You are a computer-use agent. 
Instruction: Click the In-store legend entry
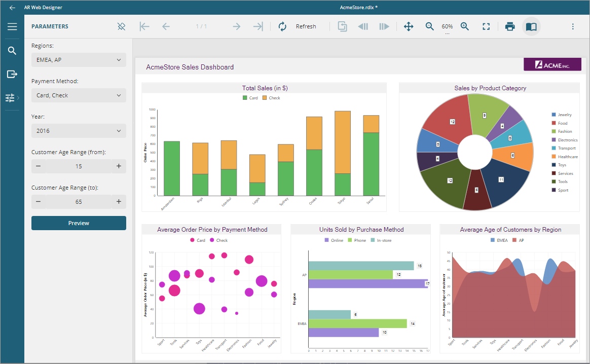[x=381, y=240]
